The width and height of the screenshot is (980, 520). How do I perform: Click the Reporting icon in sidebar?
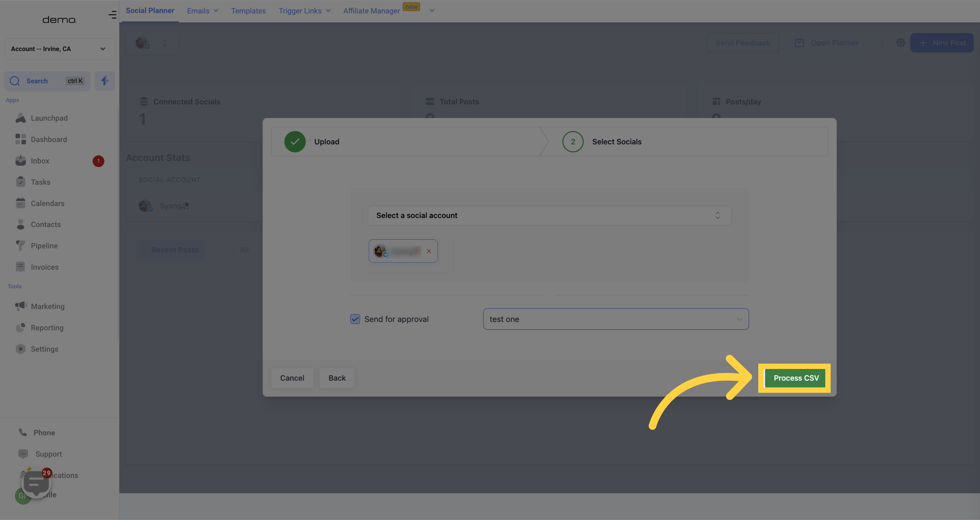(x=20, y=328)
